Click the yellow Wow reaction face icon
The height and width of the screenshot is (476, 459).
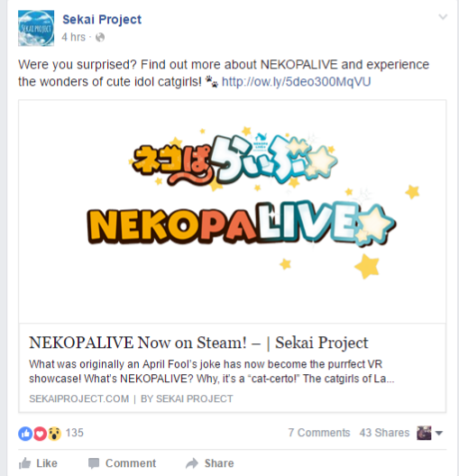point(54,434)
